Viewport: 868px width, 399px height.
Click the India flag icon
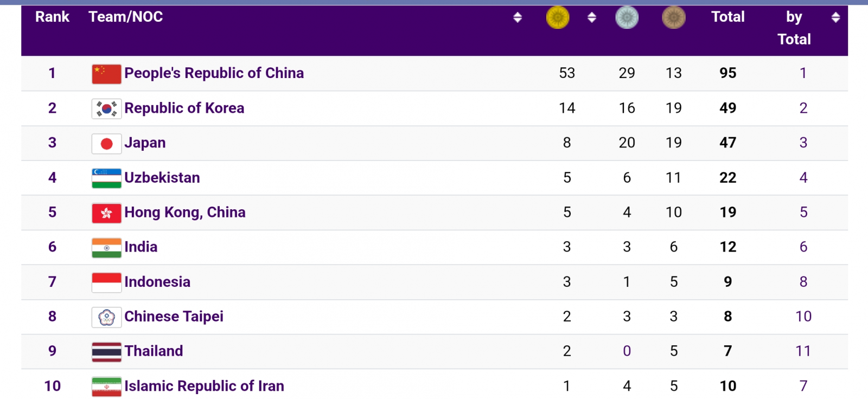[x=106, y=247]
